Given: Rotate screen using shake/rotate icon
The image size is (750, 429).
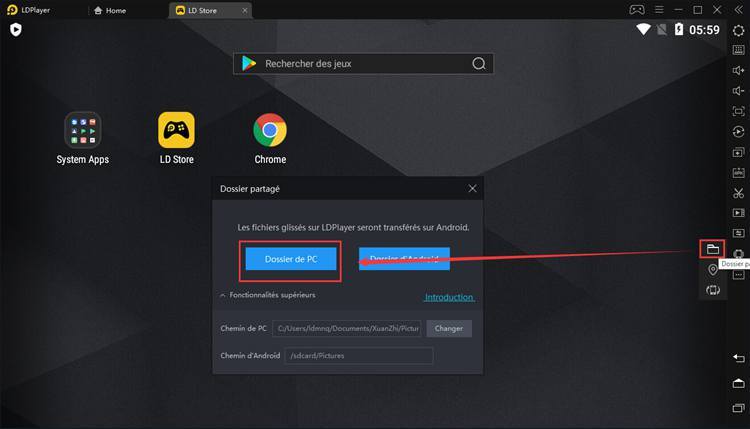Looking at the screenshot, I should click(713, 290).
